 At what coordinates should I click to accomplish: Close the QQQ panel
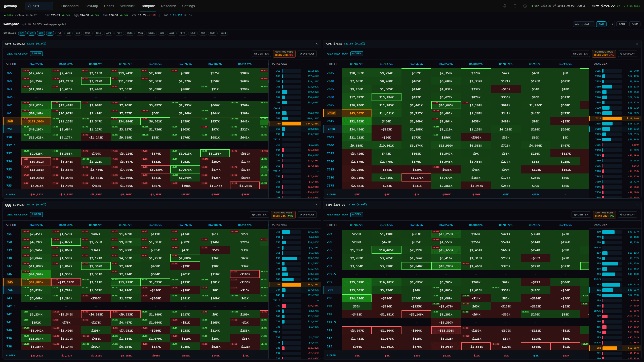tap(316, 205)
